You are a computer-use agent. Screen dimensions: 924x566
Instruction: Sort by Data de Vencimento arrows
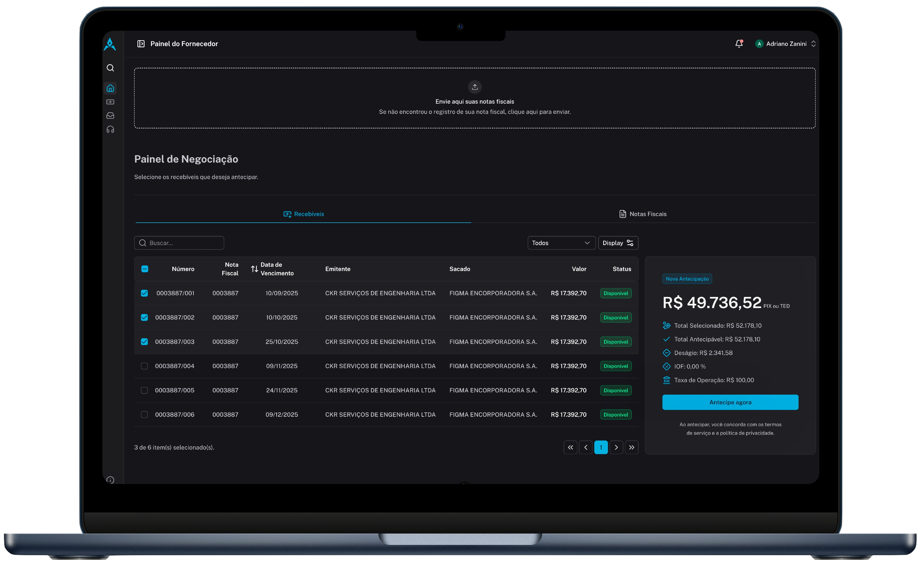tap(255, 269)
